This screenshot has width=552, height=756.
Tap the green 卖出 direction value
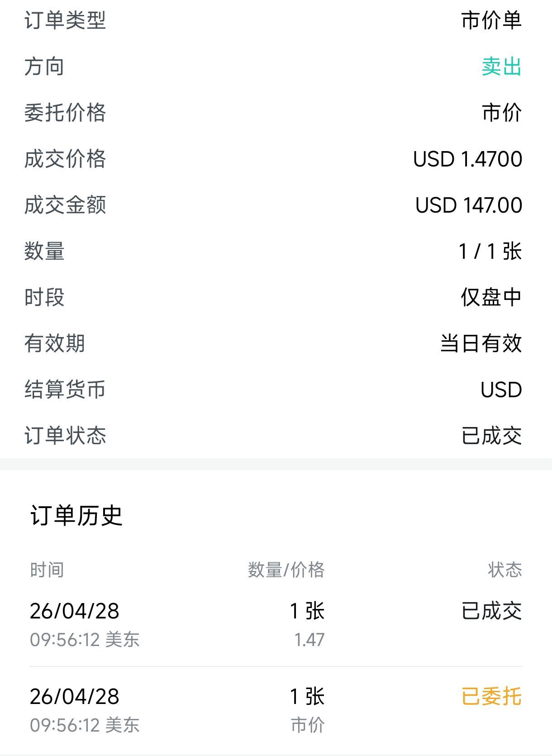(501, 67)
